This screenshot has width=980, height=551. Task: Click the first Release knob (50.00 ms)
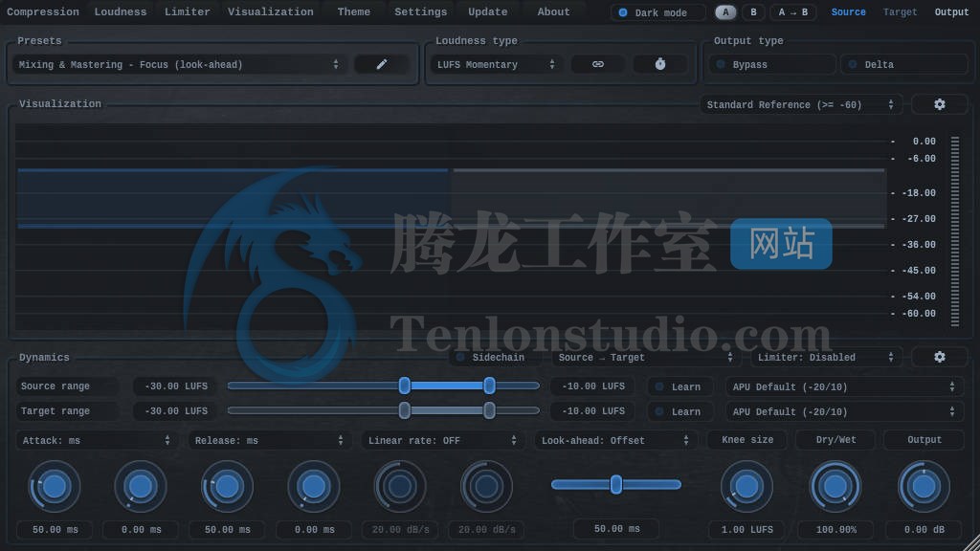tap(227, 486)
